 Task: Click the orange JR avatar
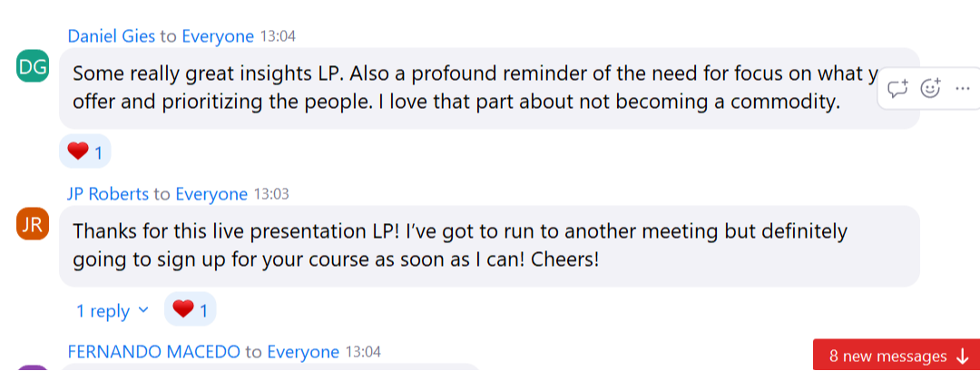33,225
